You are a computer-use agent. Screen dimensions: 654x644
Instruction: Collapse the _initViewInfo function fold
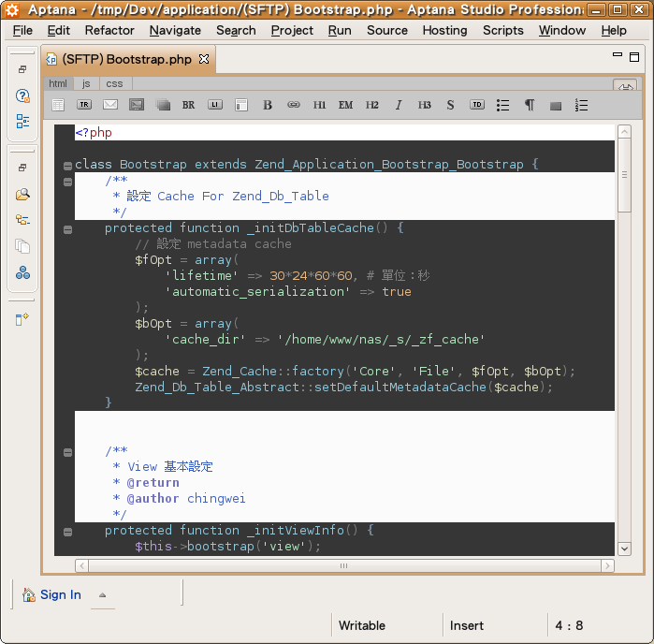pos(67,532)
